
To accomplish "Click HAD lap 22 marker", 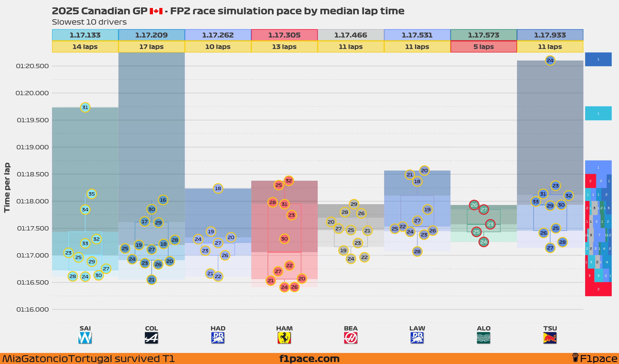I will pos(218,276).
